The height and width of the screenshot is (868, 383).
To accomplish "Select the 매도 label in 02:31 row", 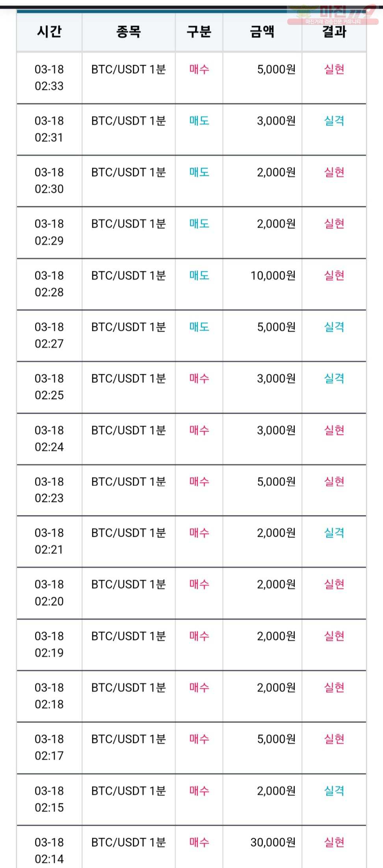I will [199, 121].
